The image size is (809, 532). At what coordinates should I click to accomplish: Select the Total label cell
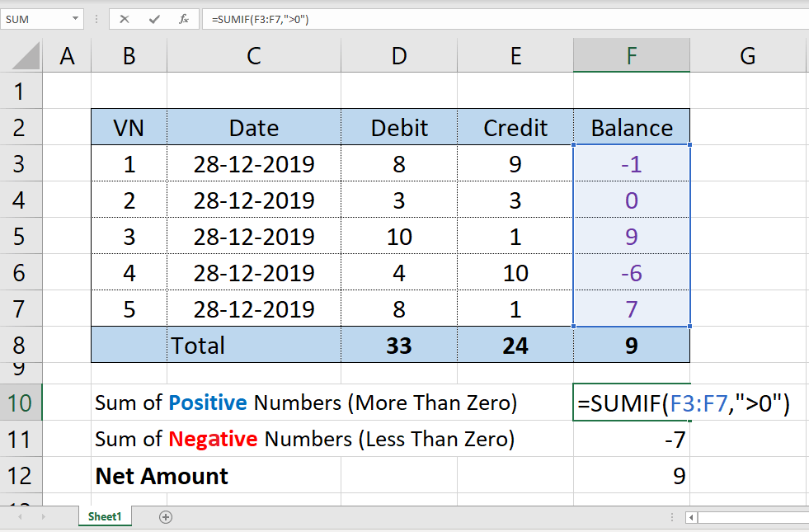pyautogui.click(x=198, y=345)
